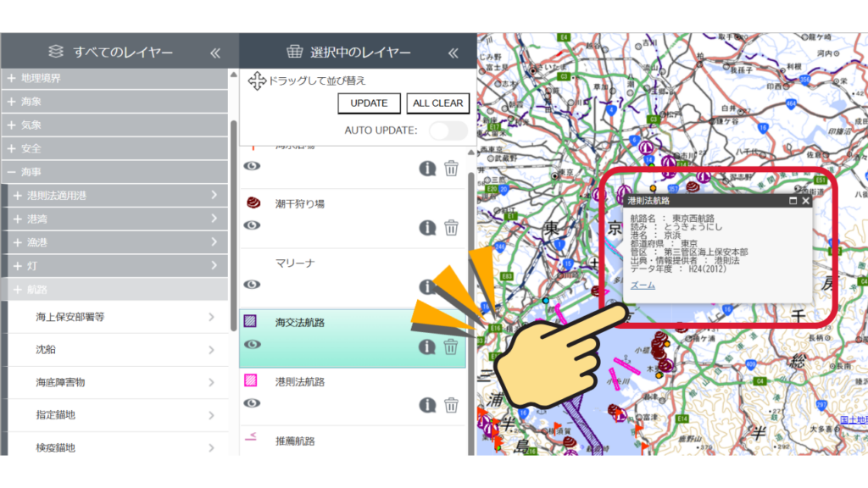Click the ALL CLEAR button

tap(437, 103)
